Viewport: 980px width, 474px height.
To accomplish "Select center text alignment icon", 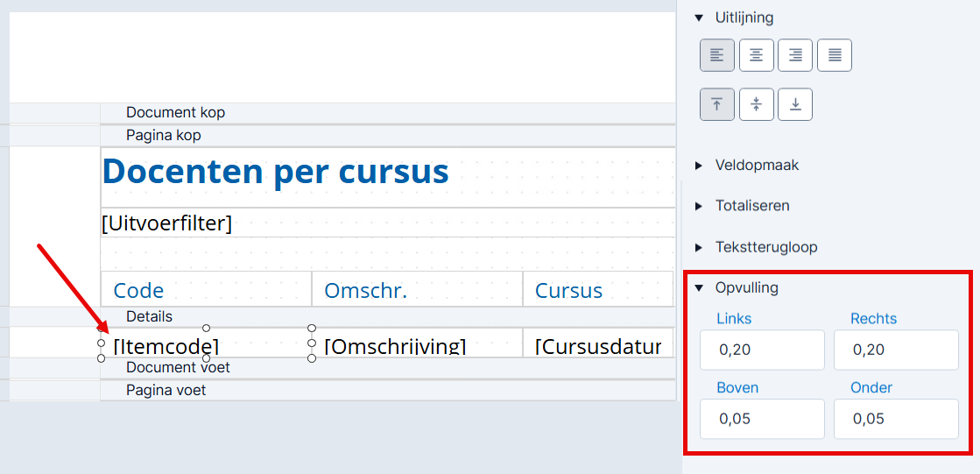I will coord(757,55).
